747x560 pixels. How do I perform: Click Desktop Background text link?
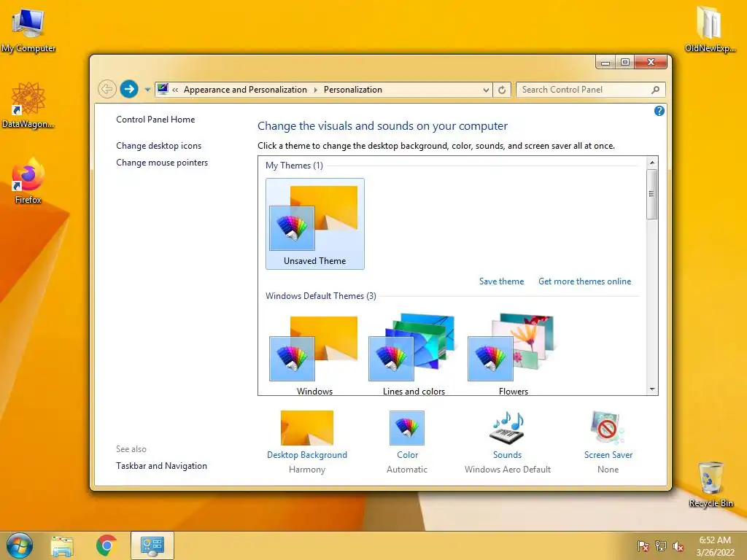(x=307, y=455)
